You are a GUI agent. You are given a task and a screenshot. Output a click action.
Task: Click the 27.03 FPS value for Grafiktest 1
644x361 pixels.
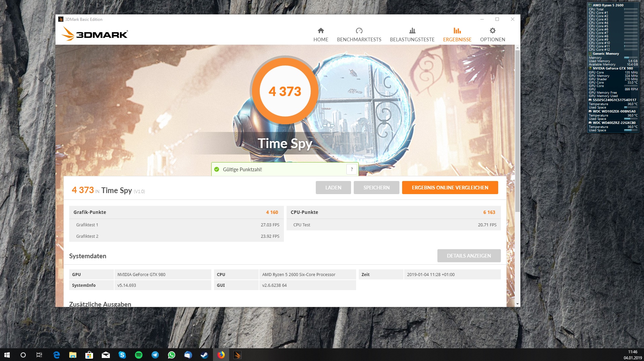(270, 225)
